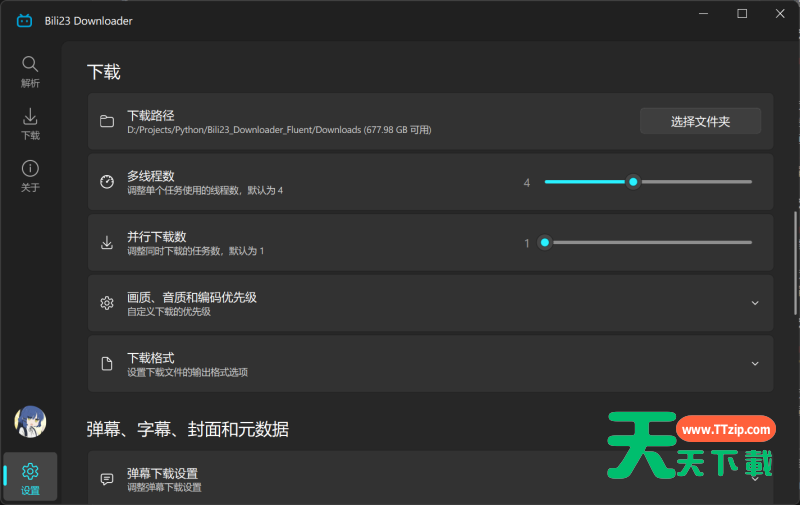Click the 并行下载数 slider handle
Viewport: 800px width, 505px height.
pos(545,242)
